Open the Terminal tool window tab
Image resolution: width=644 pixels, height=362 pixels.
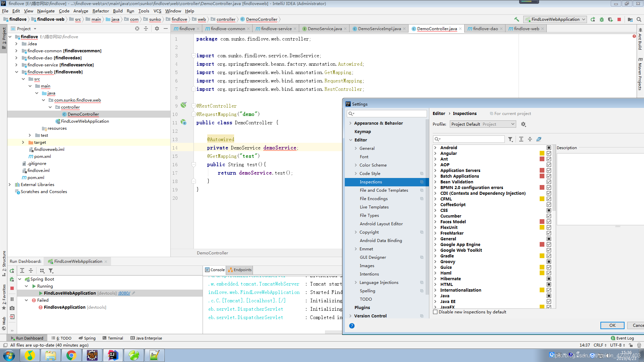click(x=113, y=338)
